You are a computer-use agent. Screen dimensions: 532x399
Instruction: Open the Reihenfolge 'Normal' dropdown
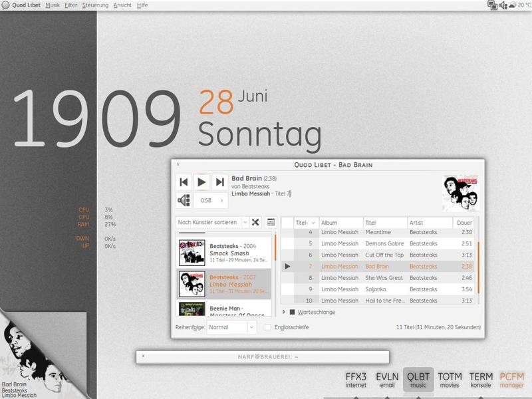tap(231, 327)
